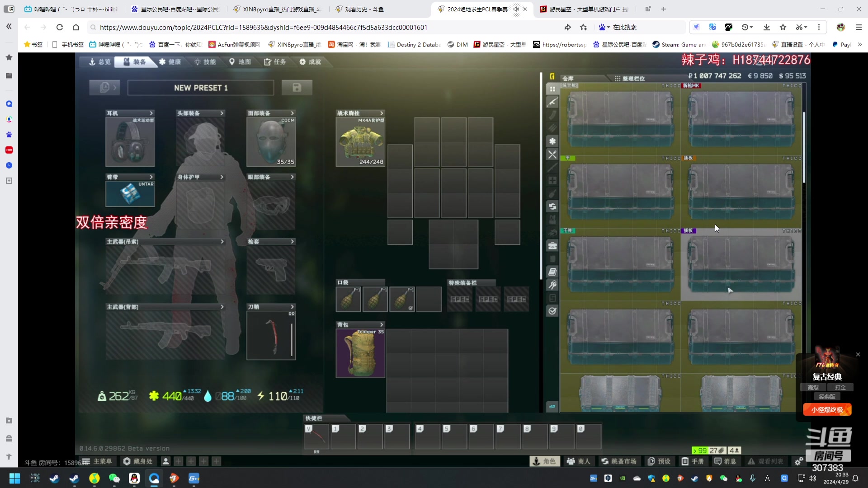The height and width of the screenshot is (488, 868).
Task: Open the 预设 presets button
Action: tap(659, 461)
